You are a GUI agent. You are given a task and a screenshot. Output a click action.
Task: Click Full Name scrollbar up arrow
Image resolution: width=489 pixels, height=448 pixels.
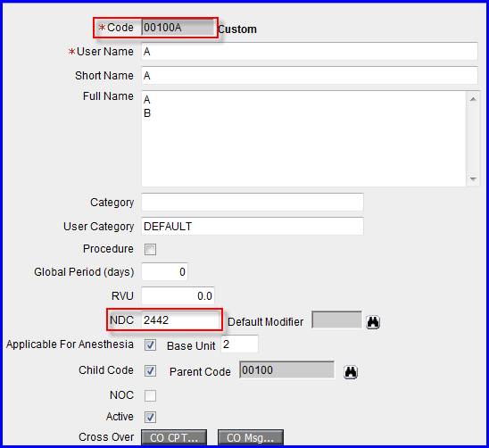(473, 99)
